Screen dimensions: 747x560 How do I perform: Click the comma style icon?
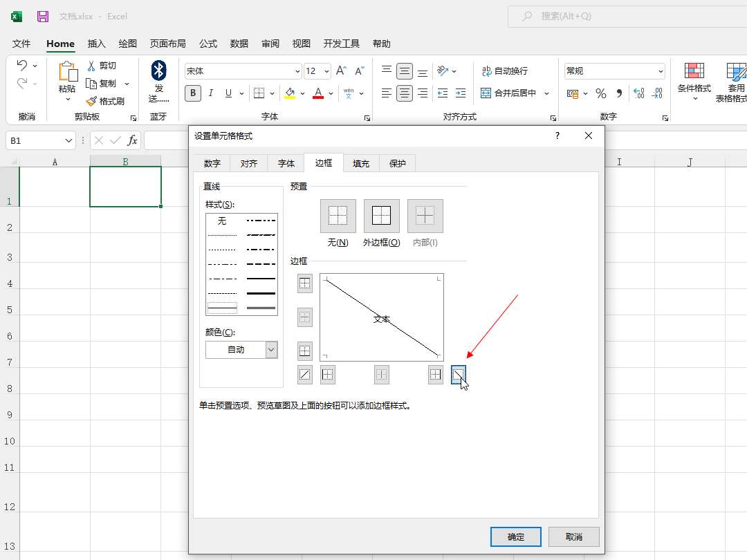click(619, 93)
